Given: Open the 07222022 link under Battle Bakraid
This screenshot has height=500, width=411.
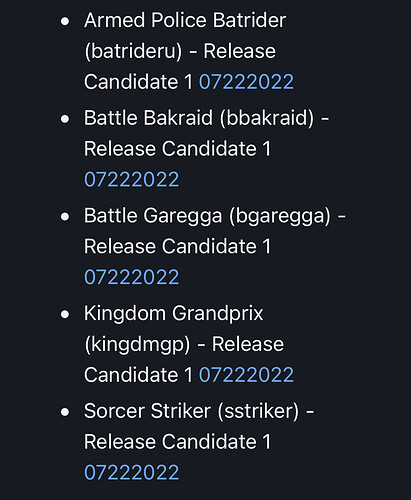Looking at the screenshot, I should pyautogui.click(x=131, y=180).
